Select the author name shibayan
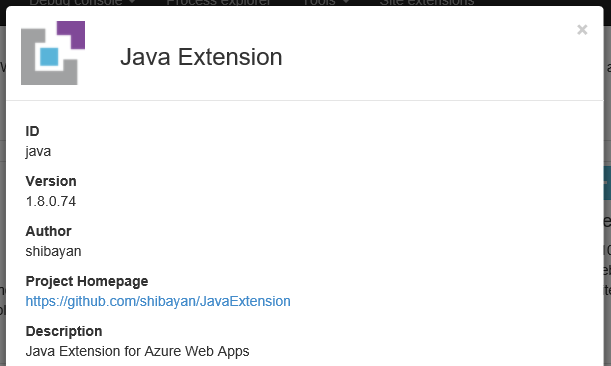The image size is (611, 366). 53,251
